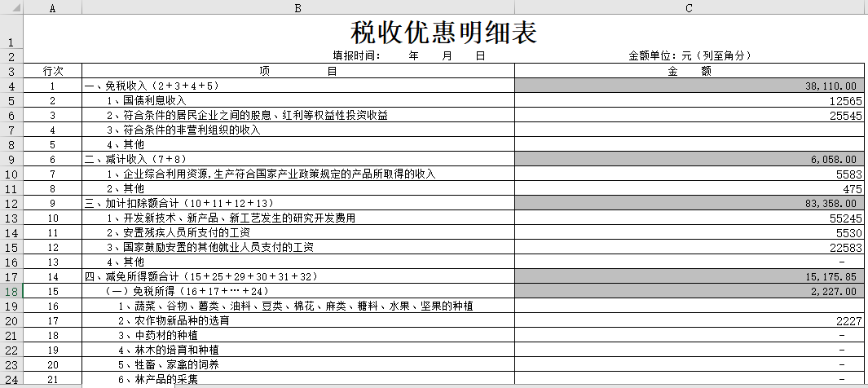Image resolution: width=868 pixels, height=388 pixels.
Task: Click the 行次 header cell
Action: (53, 71)
